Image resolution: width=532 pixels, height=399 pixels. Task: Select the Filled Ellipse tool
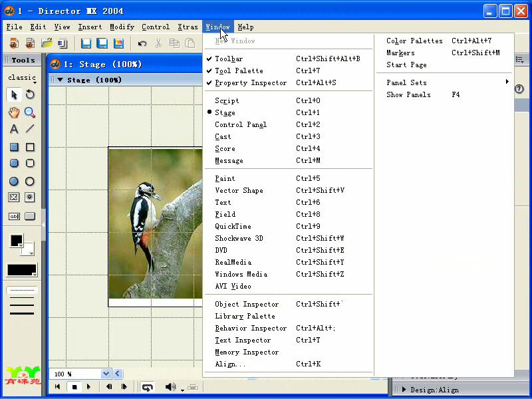point(14,181)
